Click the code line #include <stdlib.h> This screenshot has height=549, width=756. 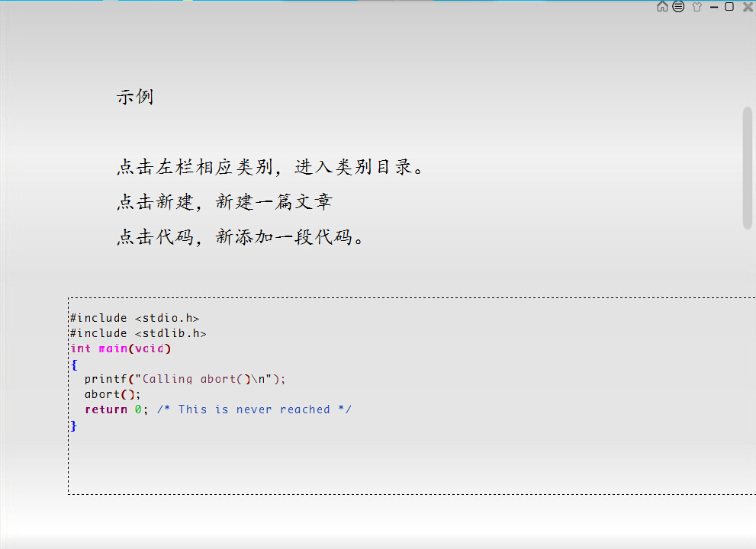(138, 333)
